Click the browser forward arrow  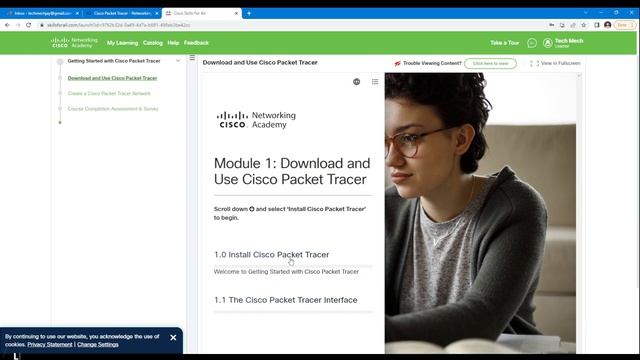[x=18, y=25]
